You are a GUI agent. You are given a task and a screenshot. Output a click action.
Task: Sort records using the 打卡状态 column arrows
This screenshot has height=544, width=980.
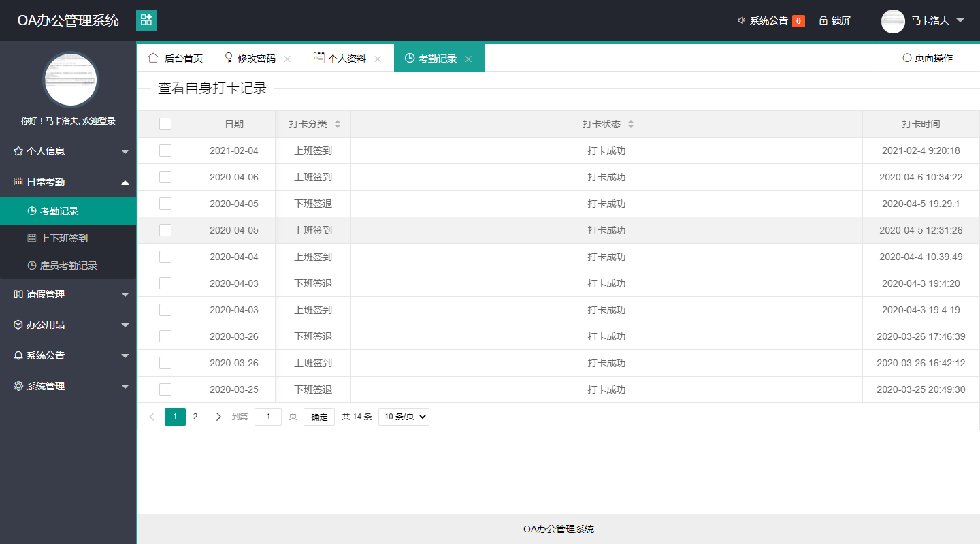pyautogui.click(x=631, y=124)
